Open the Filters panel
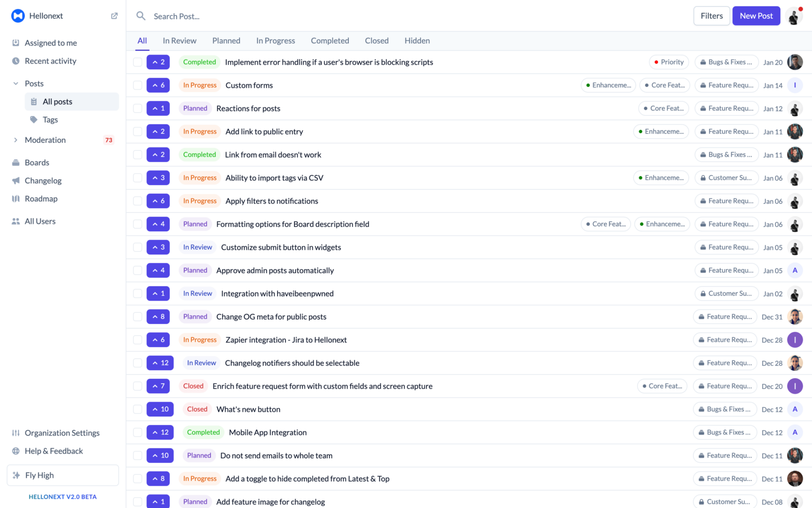Image resolution: width=812 pixels, height=508 pixels. [x=711, y=16]
